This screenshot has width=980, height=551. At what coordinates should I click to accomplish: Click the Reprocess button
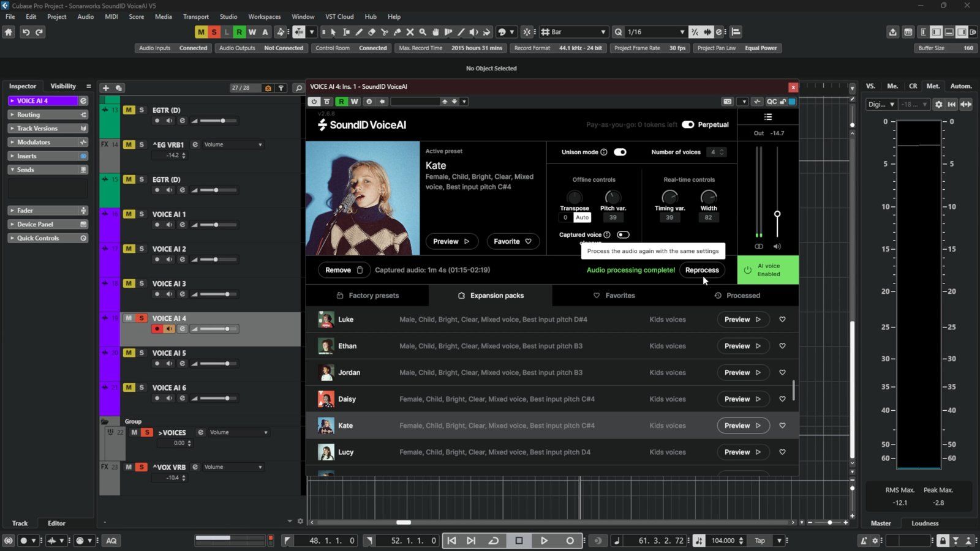click(x=702, y=270)
